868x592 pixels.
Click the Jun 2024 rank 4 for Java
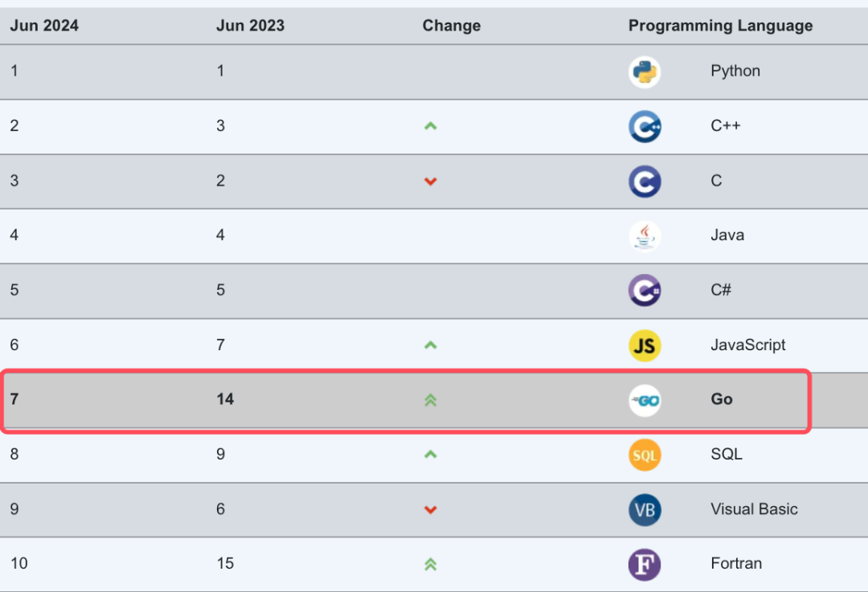[14, 235]
